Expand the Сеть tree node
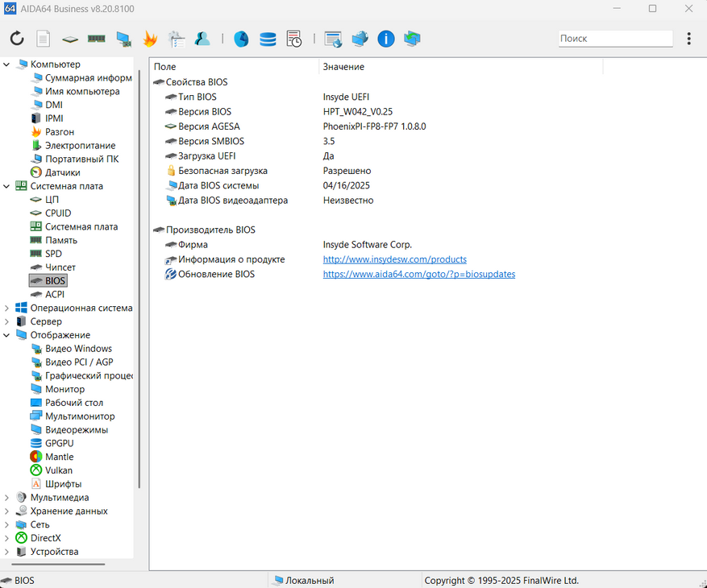This screenshot has height=588, width=707. [6, 525]
